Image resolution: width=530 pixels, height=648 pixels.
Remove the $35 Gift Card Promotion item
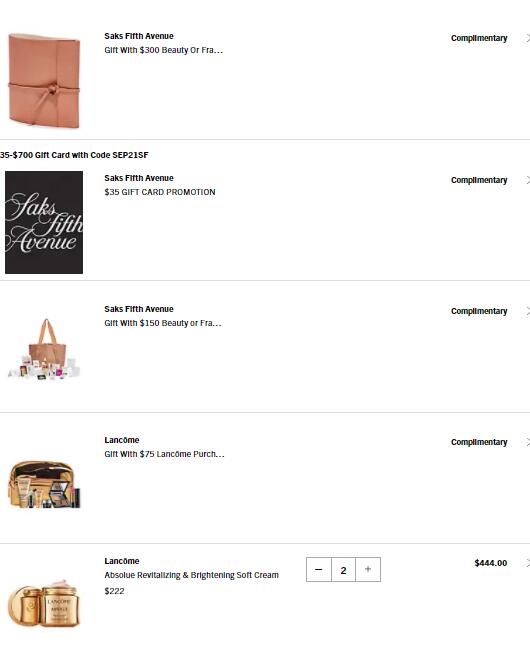528,180
